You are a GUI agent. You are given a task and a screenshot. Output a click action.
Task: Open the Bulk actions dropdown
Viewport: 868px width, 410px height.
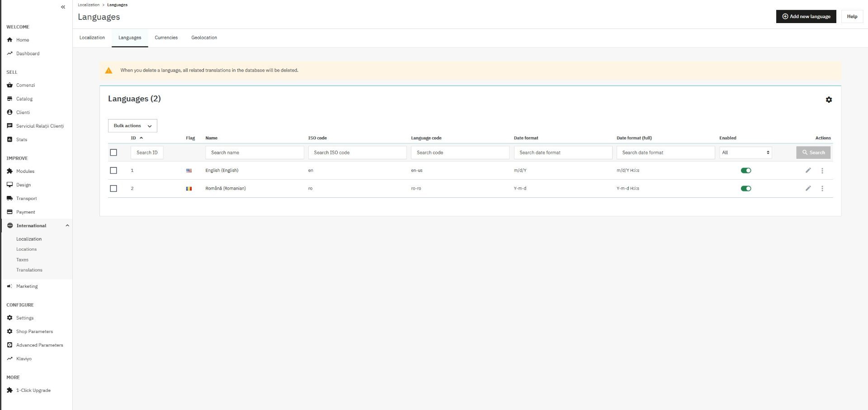132,126
